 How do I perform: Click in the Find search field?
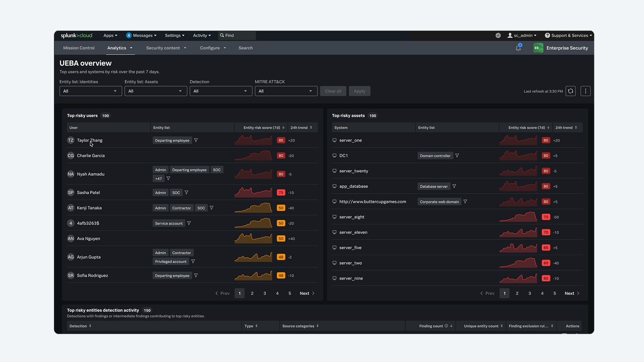coord(237,35)
